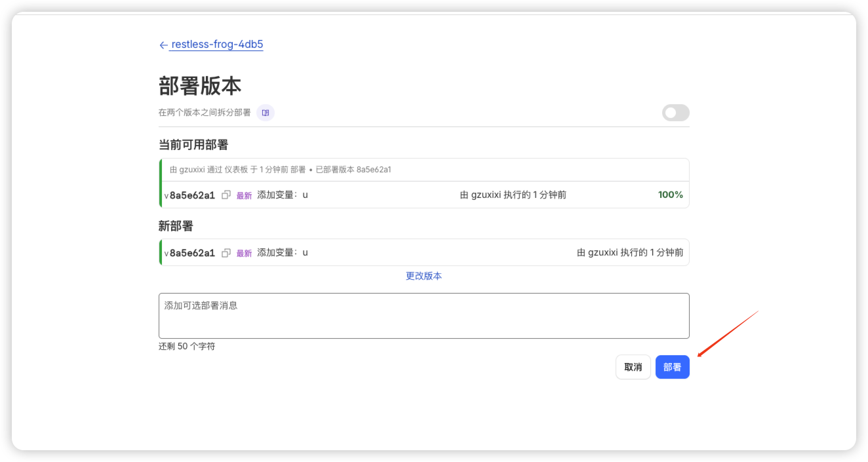Click the 部署版本 page heading
This screenshot has width=868, height=462.
(200, 86)
